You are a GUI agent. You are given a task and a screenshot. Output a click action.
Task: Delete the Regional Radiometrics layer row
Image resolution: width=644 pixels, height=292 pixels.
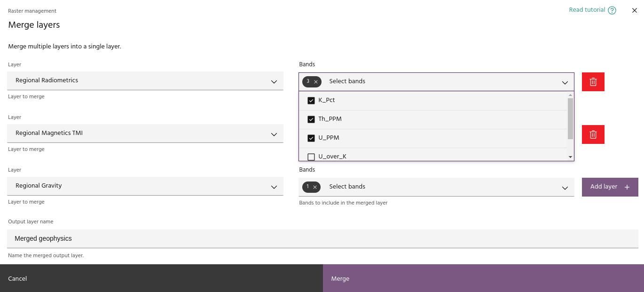pos(593,82)
